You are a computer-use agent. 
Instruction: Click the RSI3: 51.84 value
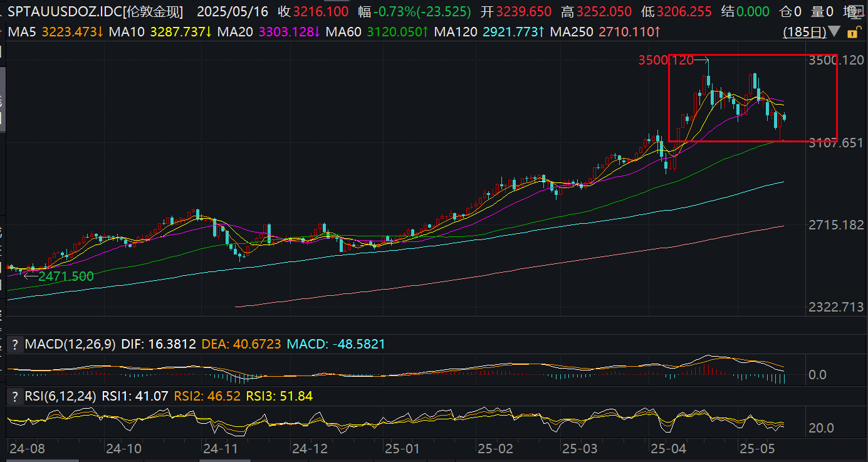coord(279,396)
